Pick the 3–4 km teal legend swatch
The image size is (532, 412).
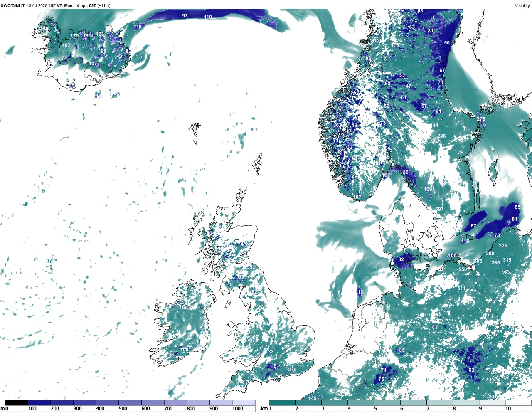pos(335,402)
